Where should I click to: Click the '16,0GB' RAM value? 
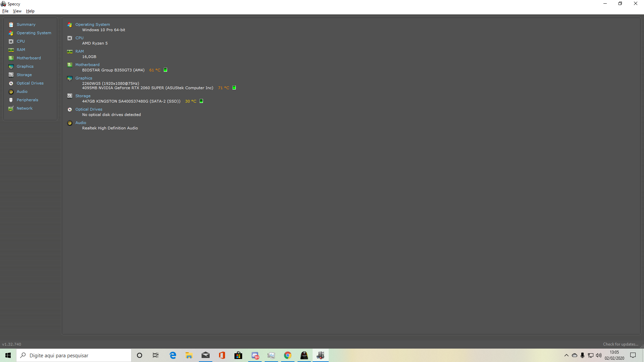89,57
